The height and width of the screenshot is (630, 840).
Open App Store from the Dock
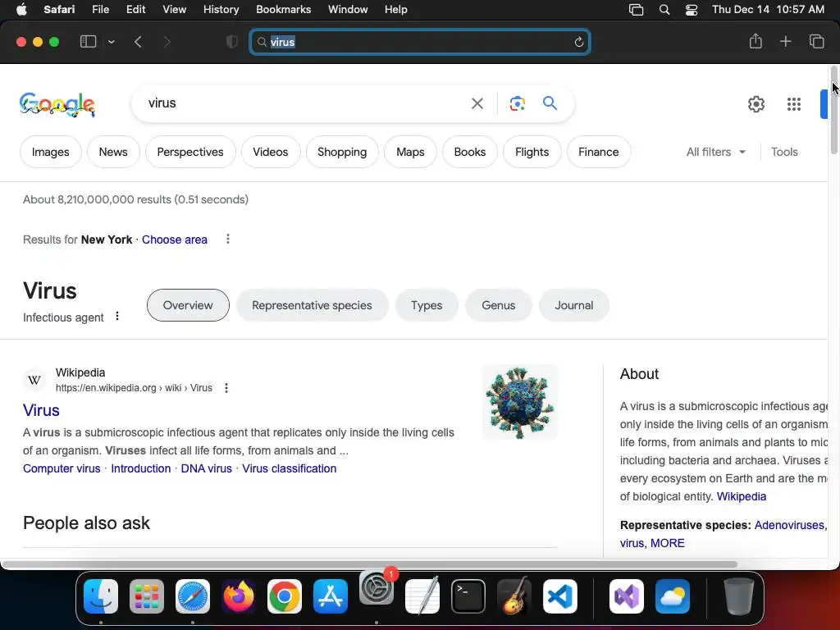click(x=331, y=596)
